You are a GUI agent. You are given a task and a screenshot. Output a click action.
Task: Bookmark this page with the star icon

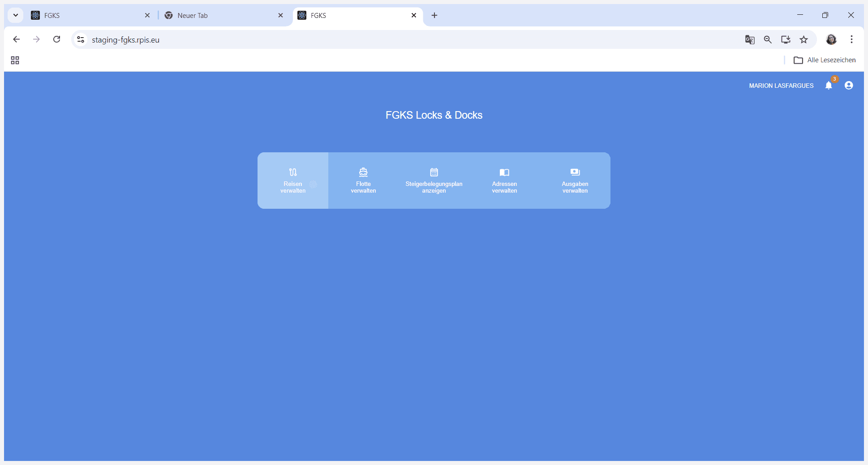[804, 39]
